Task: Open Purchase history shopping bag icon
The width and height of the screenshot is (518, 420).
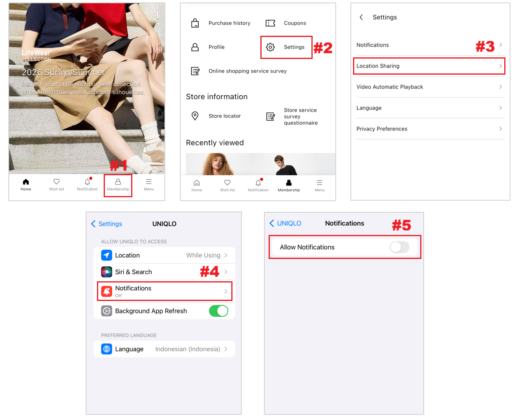Action: click(195, 23)
